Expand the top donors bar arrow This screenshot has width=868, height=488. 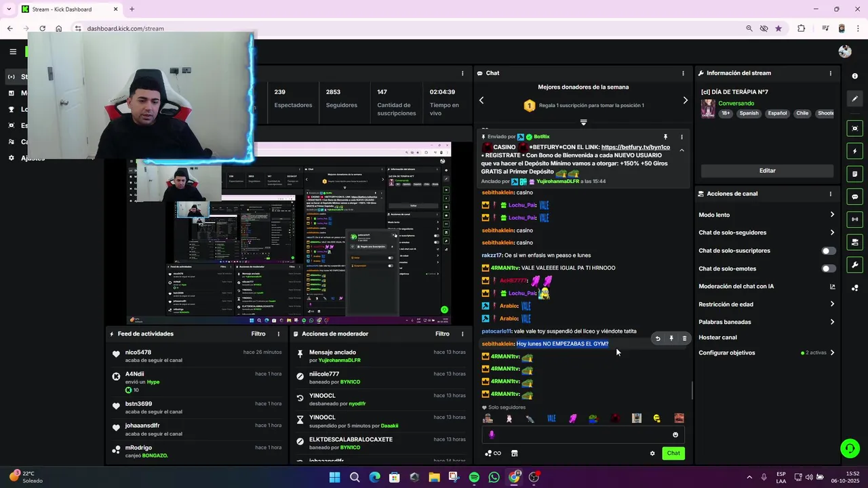tap(583, 123)
